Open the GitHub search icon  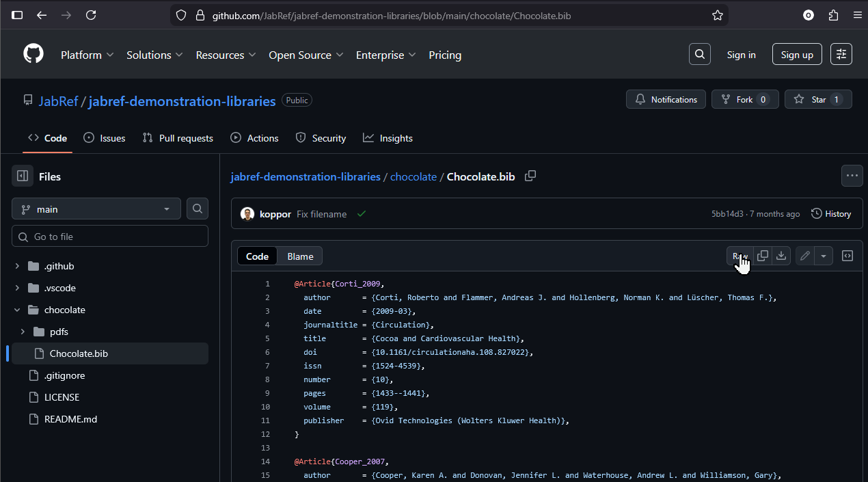pos(699,55)
